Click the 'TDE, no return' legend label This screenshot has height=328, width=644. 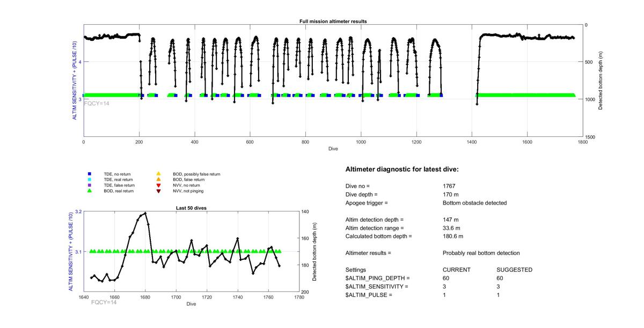coord(117,174)
